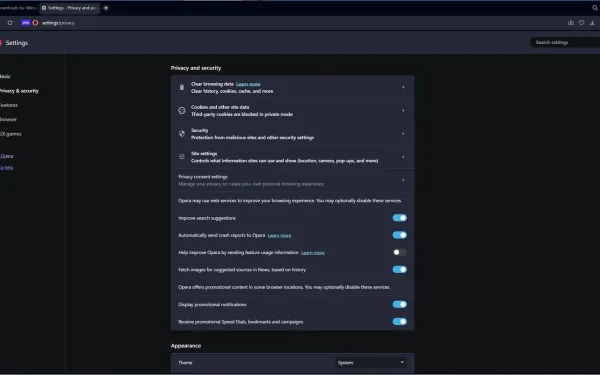Viewport: 600px width, 375px height.
Task: Click the shield icon beside Security
Action: pos(182,134)
